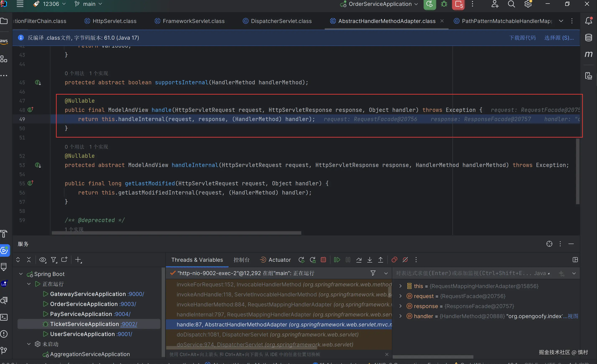
Task: Click the Resume Program debug button
Action: click(337, 260)
